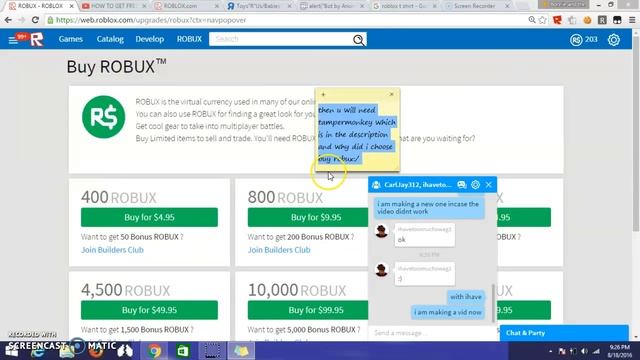Image resolution: width=640 pixels, height=360 pixels.
Task: Switch to the ROBLOX.com tab
Action: 187,6
